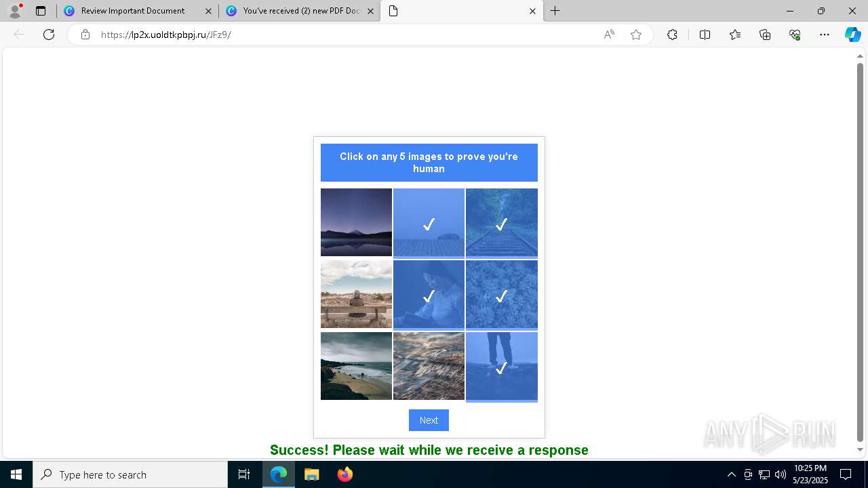
Task: Open Browser essentials heart icon
Action: (x=795, y=35)
